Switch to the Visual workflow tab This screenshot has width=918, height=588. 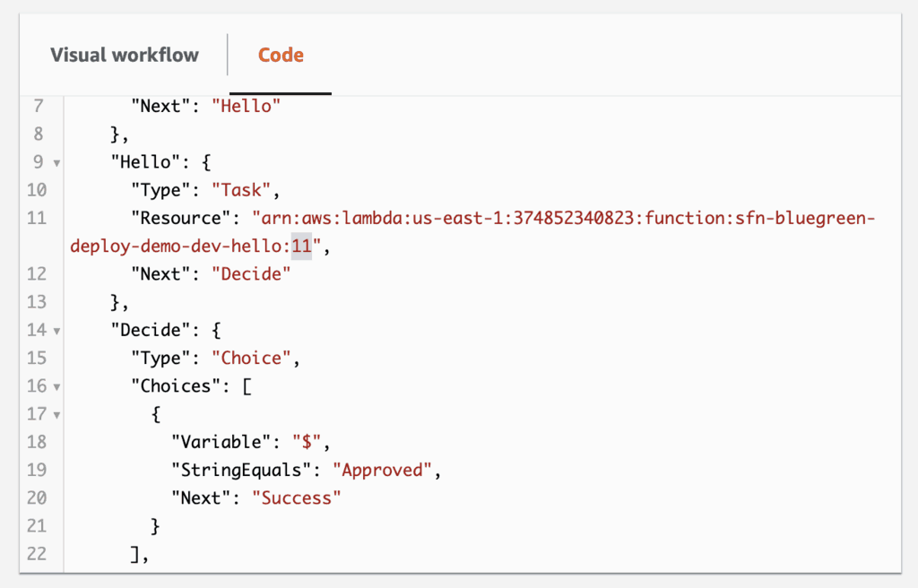(125, 55)
